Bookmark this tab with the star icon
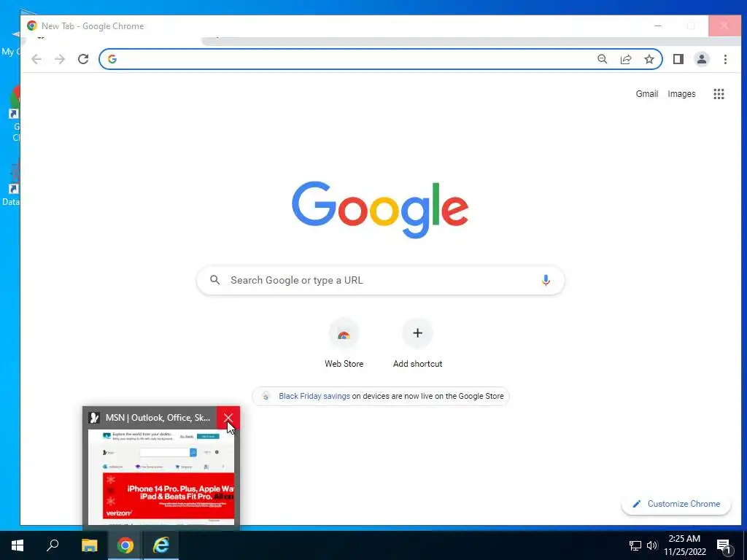 tap(649, 59)
